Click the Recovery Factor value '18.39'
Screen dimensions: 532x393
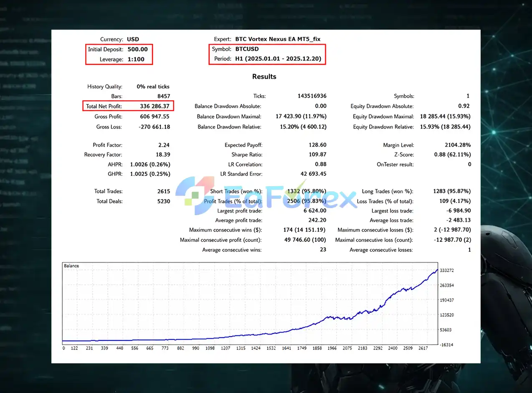163,155
